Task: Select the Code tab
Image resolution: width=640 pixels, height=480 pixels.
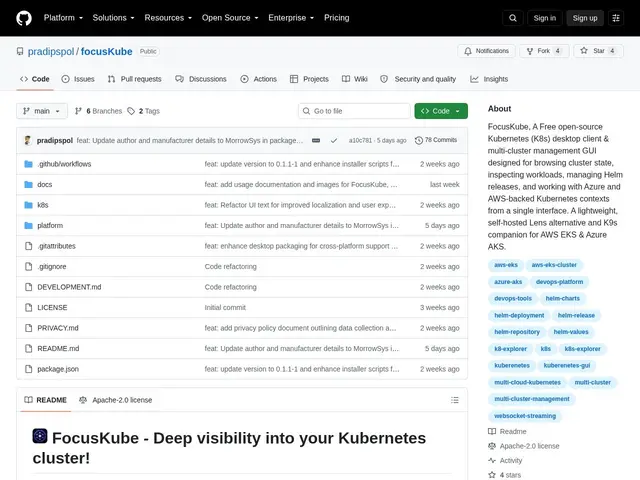Action: pos(35,79)
